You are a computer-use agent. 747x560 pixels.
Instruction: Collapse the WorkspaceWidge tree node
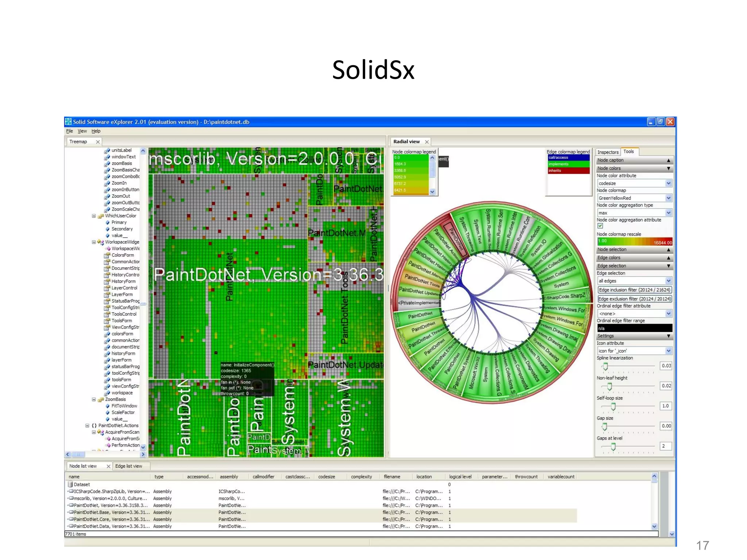94,242
